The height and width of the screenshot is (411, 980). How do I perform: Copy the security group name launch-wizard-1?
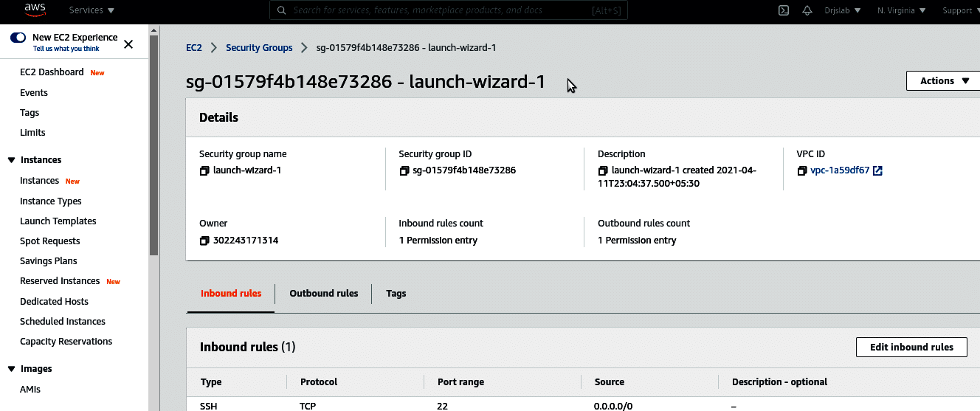pos(204,170)
